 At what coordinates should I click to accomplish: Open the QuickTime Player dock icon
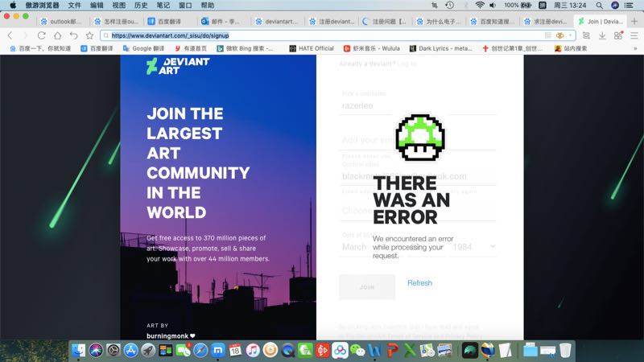tap(287, 351)
